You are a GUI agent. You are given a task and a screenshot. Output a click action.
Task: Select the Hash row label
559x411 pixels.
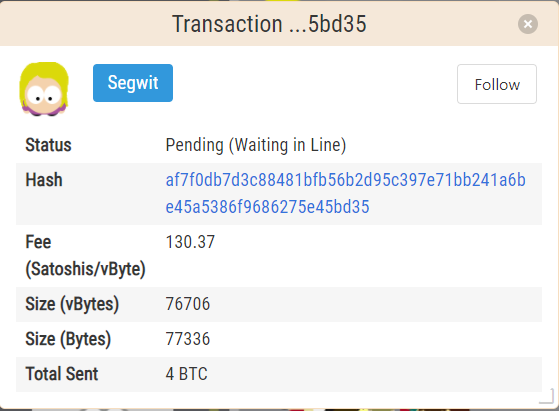43,180
